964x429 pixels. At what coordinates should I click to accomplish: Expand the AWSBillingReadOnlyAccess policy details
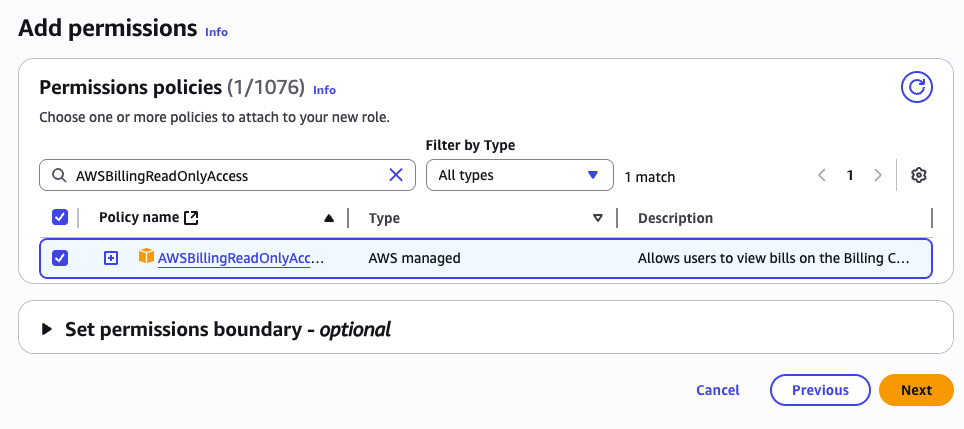point(110,258)
